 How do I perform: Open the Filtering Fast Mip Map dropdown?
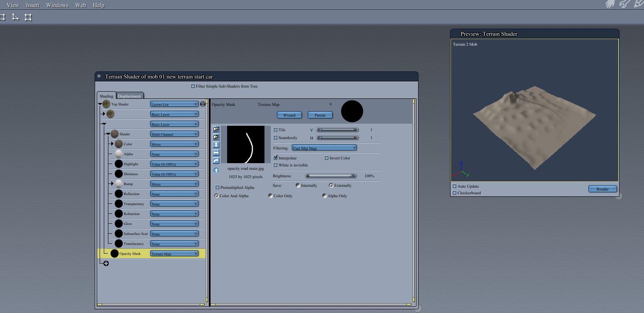[324, 148]
